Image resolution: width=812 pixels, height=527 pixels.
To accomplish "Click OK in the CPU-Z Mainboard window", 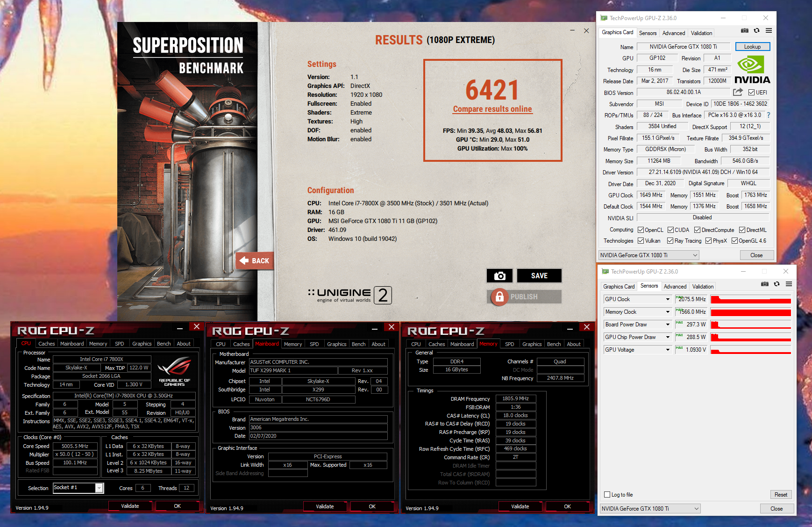I will (372, 506).
